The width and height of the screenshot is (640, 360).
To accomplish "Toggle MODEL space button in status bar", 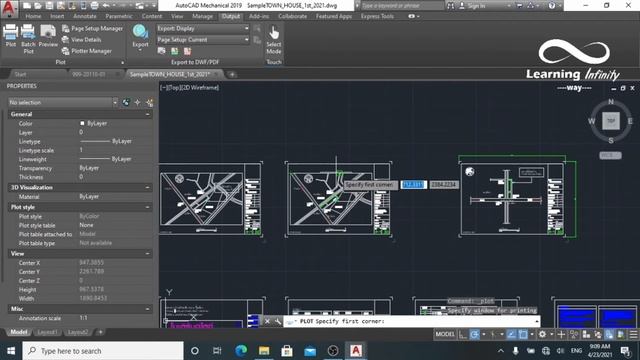I will (x=445, y=334).
